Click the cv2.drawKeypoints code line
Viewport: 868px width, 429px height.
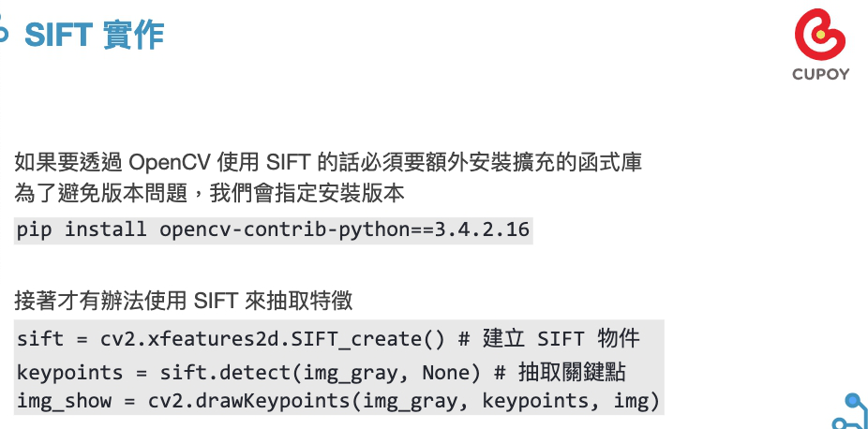tap(338, 401)
